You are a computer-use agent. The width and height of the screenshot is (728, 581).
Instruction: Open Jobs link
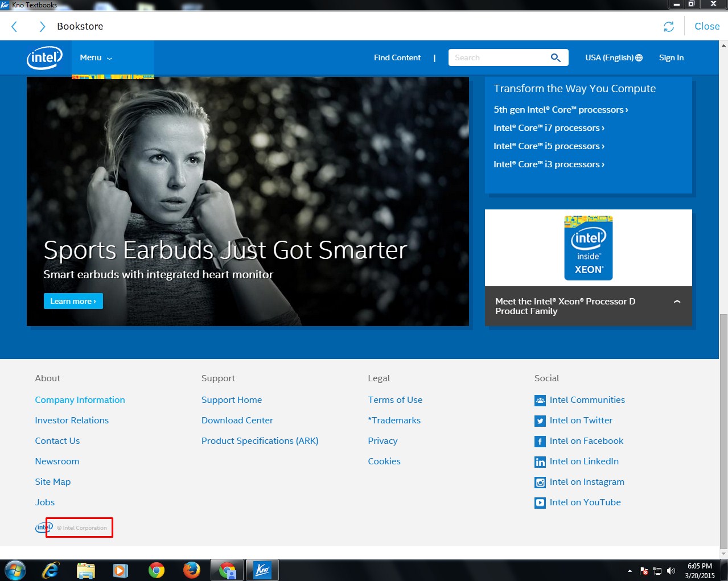[x=45, y=502]
